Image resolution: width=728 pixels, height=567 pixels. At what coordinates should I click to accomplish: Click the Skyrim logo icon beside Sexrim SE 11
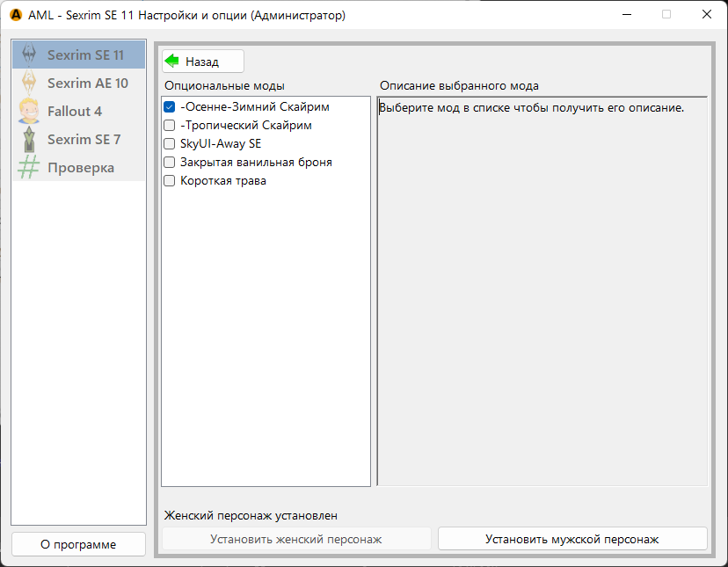[x=29, y=55]
